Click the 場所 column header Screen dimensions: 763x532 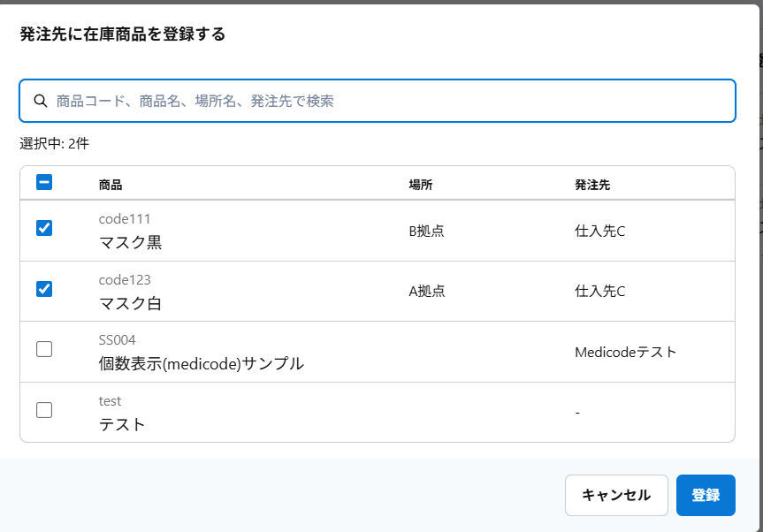[x=420, y=185]
